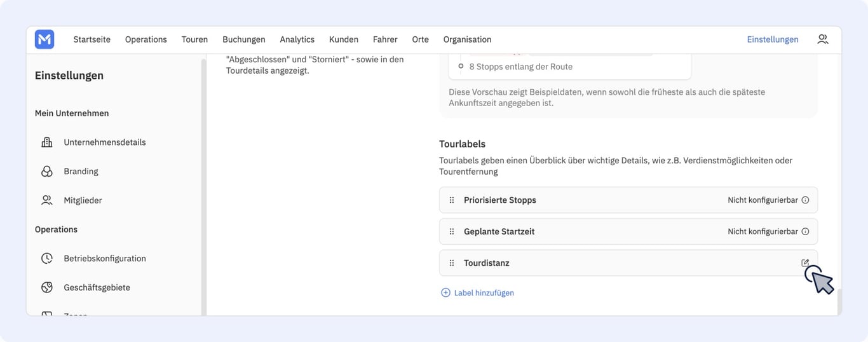Select Unternehmensdetails in sidebar
This screenshot has height=342, width=868.
pos(105,142)
